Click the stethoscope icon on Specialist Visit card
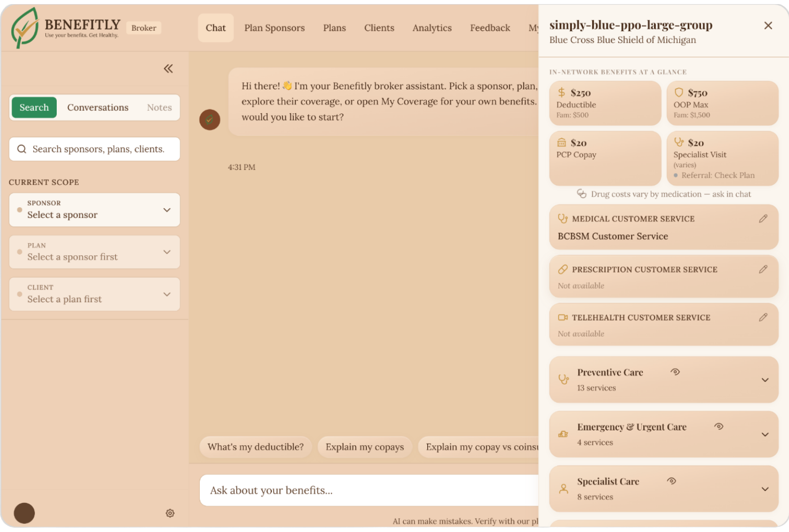Screen dimensions: 789x532 (679, 142)
